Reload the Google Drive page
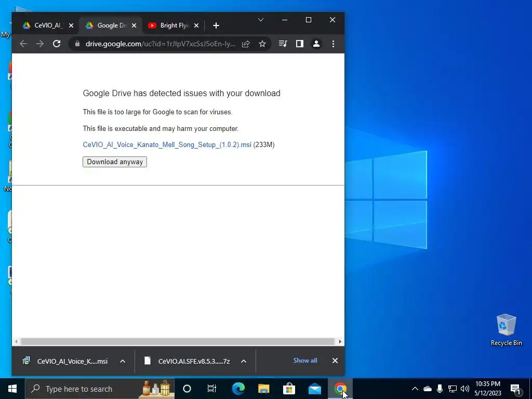Viewport: 532px width, 399px height. pyautogui.click(x=57, y=44)
